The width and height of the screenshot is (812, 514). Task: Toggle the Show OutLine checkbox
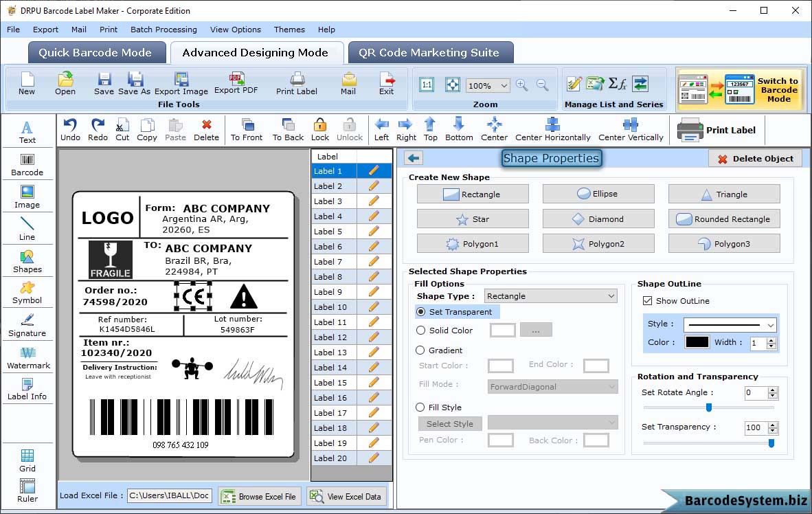pyautogui.click(x=647, y=300)
